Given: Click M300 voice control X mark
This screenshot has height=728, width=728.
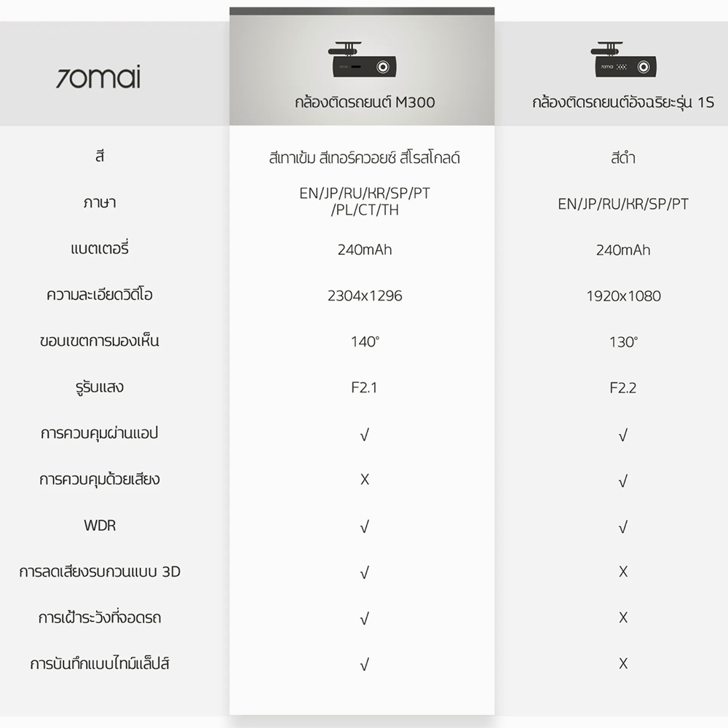Looking at the screenshot, I should pos(365,479).
